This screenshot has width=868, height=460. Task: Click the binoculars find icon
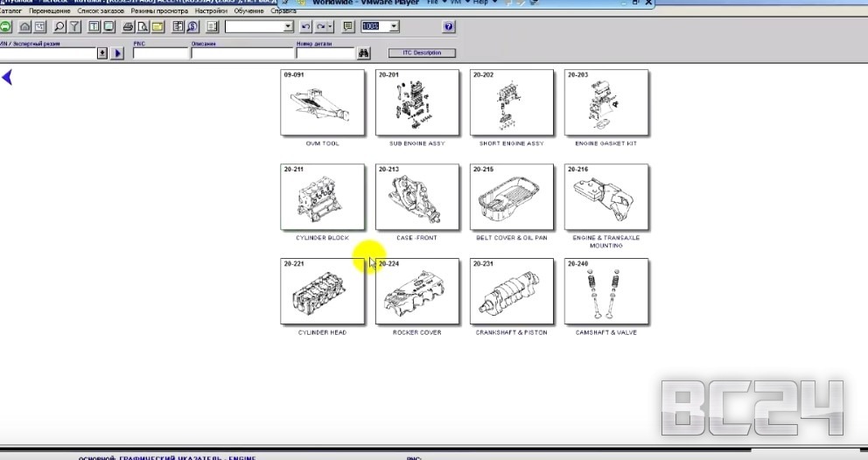pos(364,53)
